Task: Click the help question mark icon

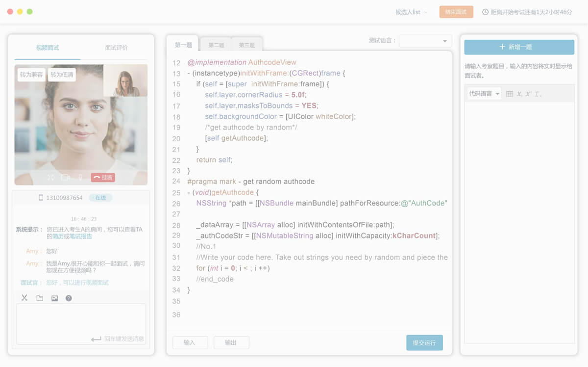Action: pos(69,298)
